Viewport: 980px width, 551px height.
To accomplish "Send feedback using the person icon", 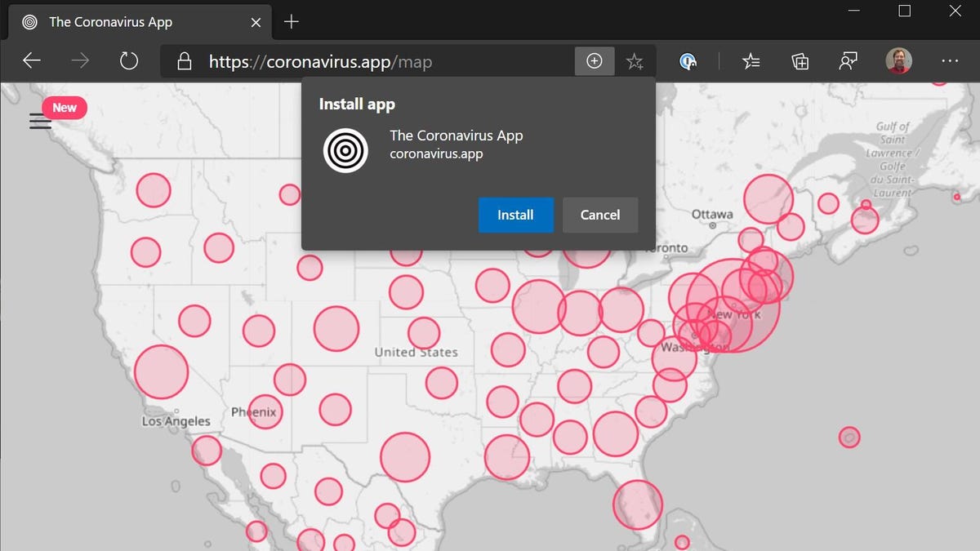I will coord(849,60).
